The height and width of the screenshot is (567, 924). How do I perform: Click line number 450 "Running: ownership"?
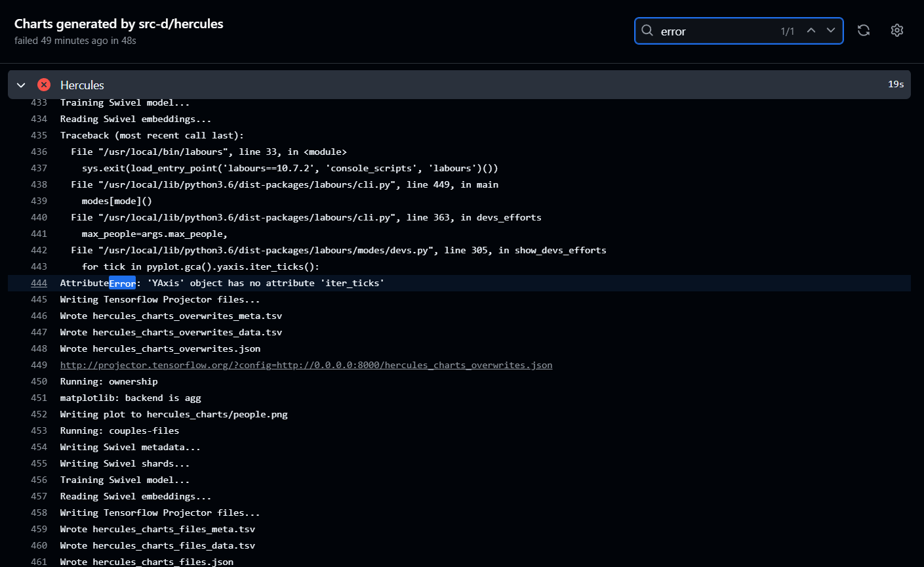point(39,381)
